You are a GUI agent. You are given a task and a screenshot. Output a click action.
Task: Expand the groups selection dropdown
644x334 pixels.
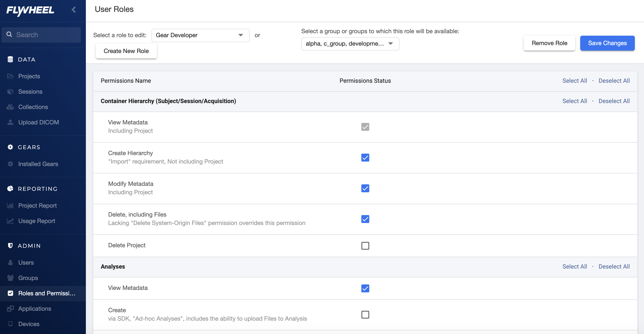(x=350, y=44)
